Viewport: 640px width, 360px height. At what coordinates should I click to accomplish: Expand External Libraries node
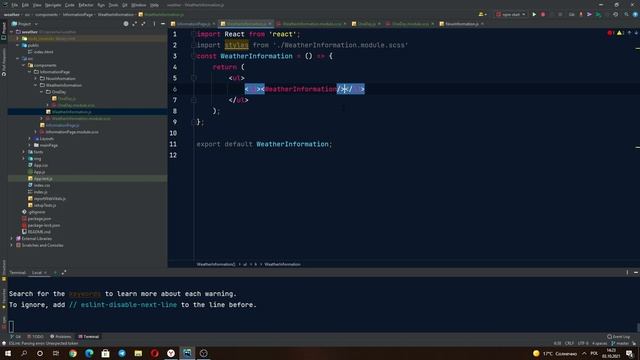tap(11, 238)
